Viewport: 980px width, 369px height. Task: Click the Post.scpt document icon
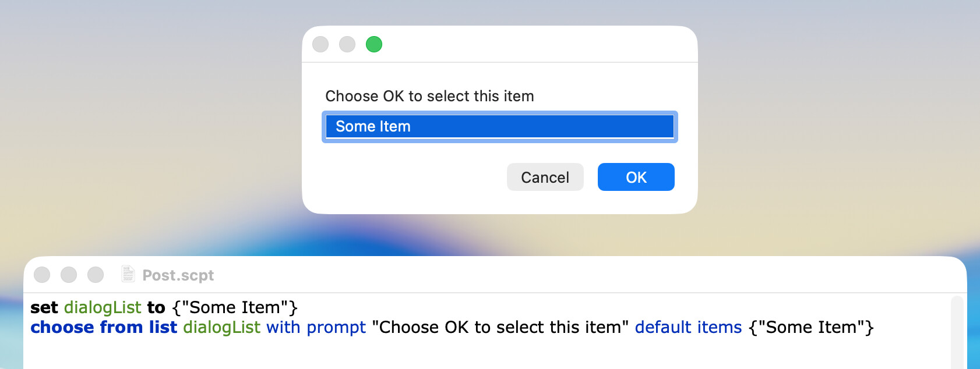click(128, 274)
